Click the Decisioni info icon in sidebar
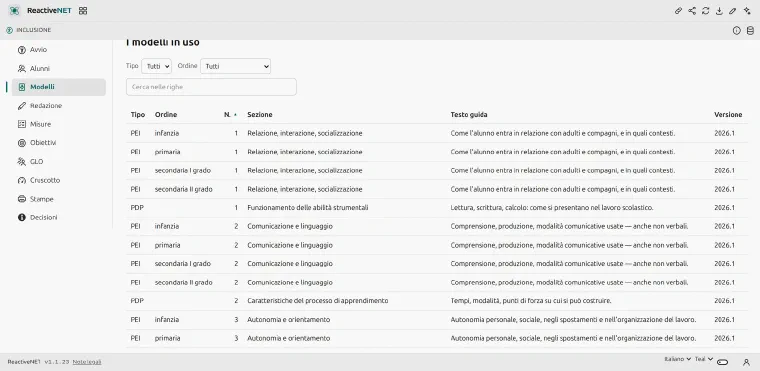760x371 pixels. coord(21,217)
